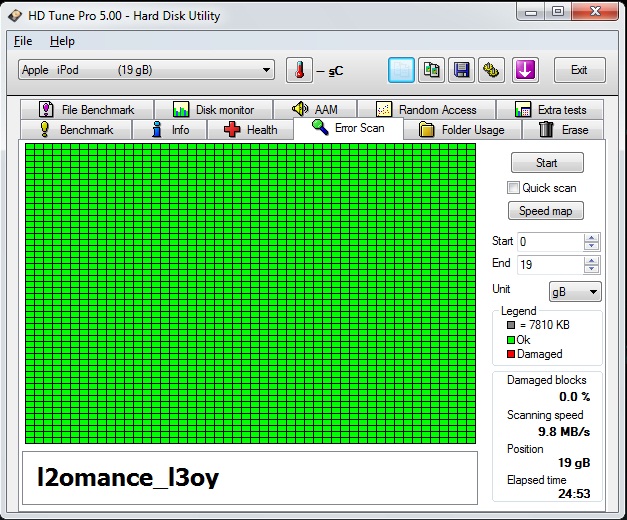Click the floppy disk save icon
Viewport: 627px width, 520px height.
(462, 70)
